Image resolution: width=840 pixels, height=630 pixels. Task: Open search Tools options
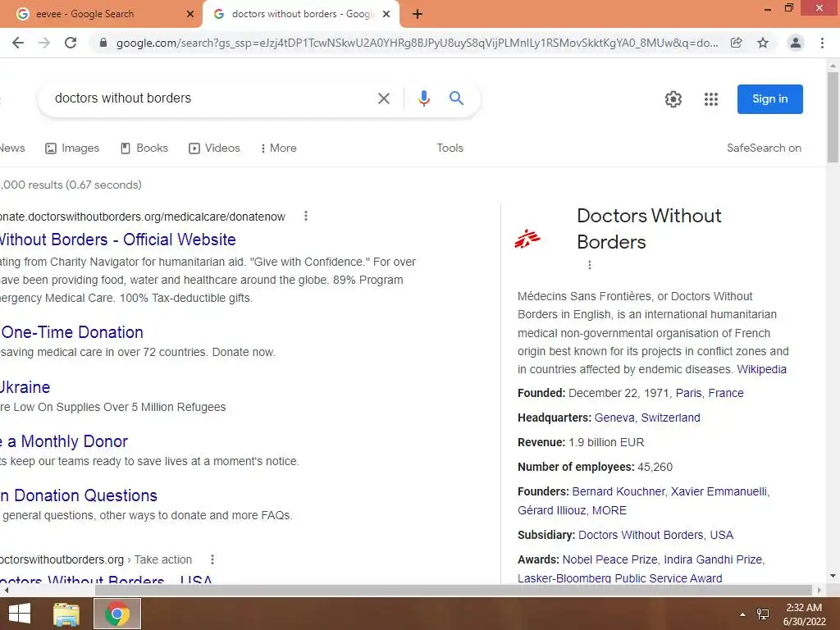click(x=450, y=148)
